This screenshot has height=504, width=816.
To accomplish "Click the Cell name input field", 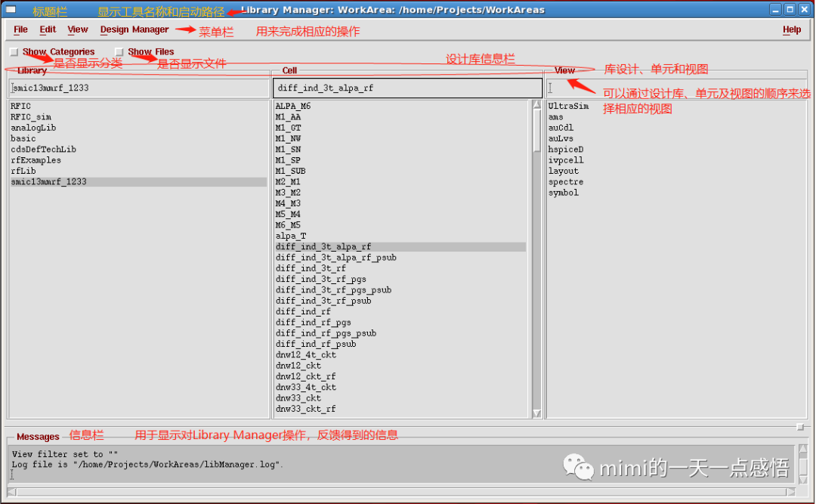I will [x=407, y=88].
